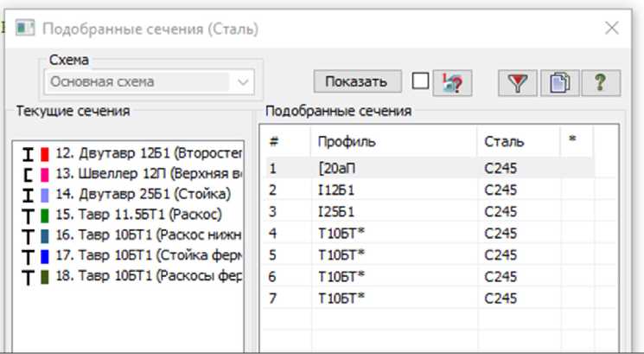Click the exclamation-question mark toolbar icon
The image size is (644, 354).
pos(451,82)
